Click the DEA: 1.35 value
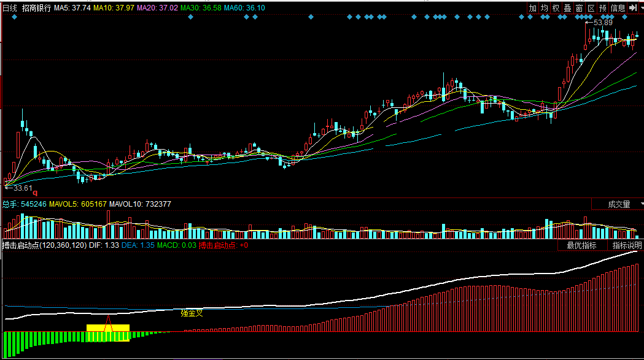 pos(138,245)
